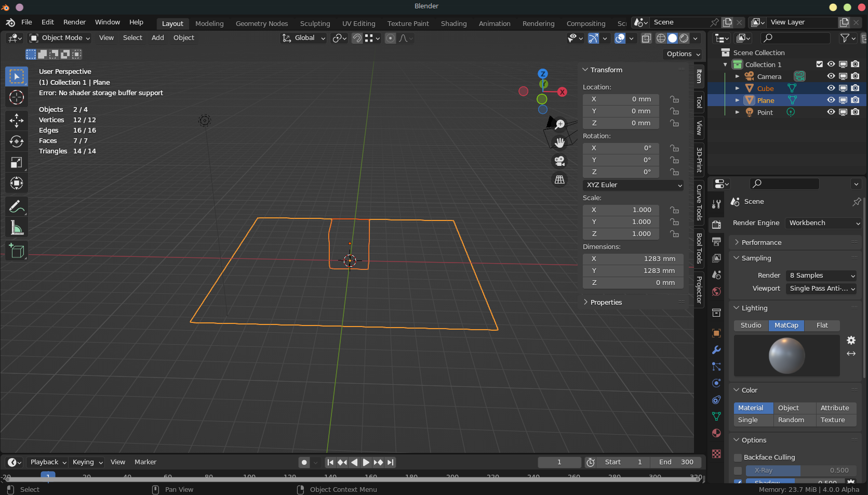Open the viewport Add menu
This screenshot has width=868, height=495.
[x=157, y=38]
